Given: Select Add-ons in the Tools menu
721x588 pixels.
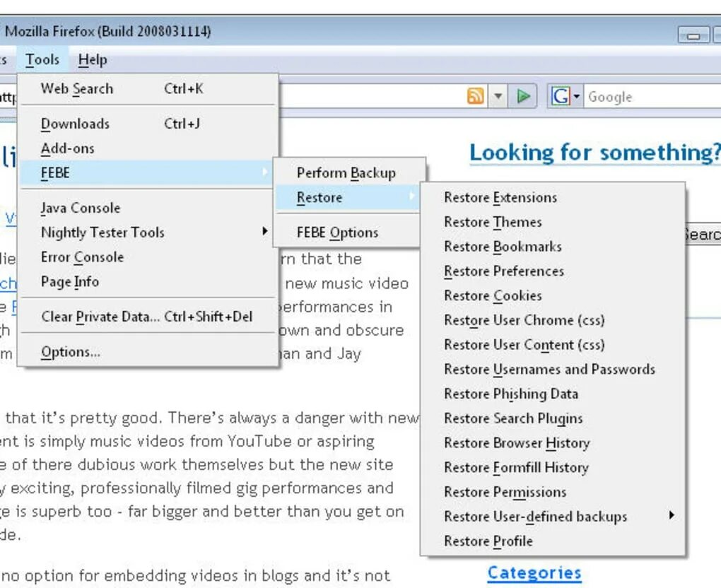Looking at the screenshot, I should point(147,148).
